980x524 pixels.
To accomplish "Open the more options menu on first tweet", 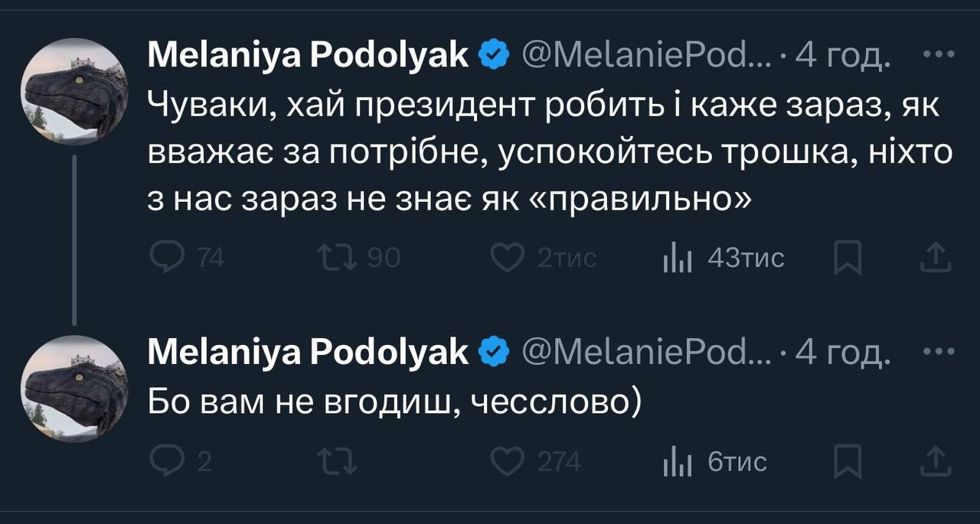I will pyautogui.click(x=939, y=54).
